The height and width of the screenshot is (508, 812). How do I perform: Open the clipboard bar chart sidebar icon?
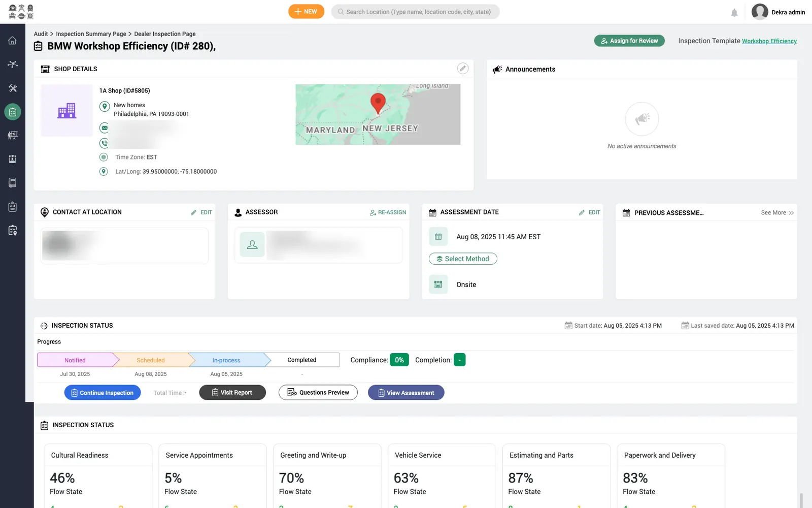tap(13, 207)
